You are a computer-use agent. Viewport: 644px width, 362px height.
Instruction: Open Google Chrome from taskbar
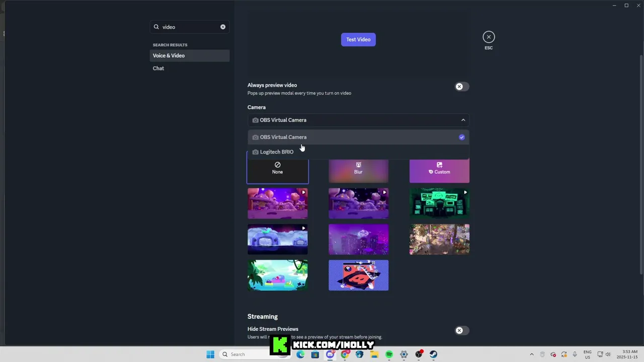(x=345, y=354)
